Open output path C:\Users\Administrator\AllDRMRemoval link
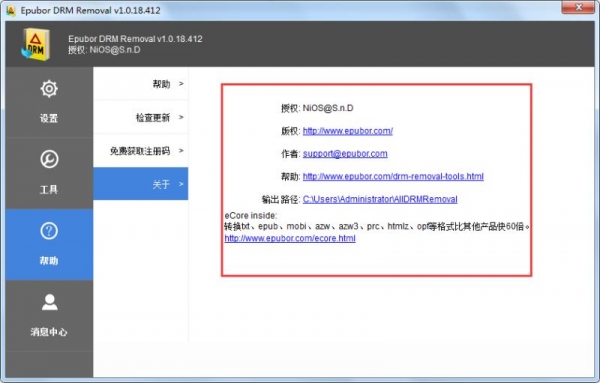This screenshot has height=383, width=600. [x=380, y=199]
